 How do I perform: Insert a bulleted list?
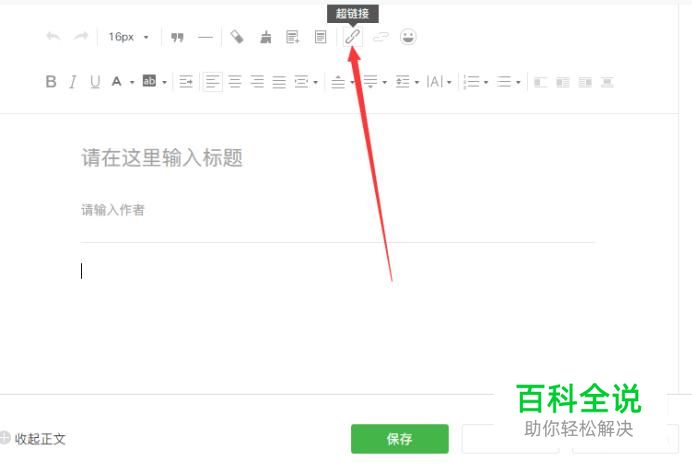click(504, 82)
